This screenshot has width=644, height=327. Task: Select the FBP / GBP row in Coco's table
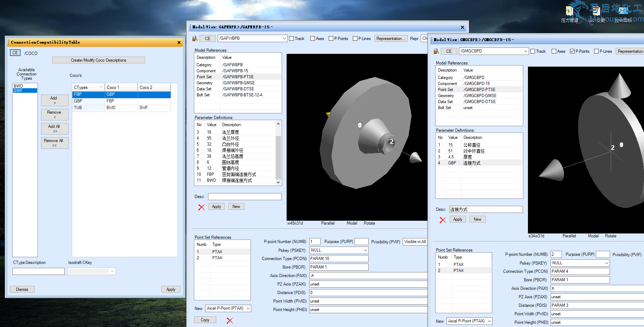[x=121, y=95]
